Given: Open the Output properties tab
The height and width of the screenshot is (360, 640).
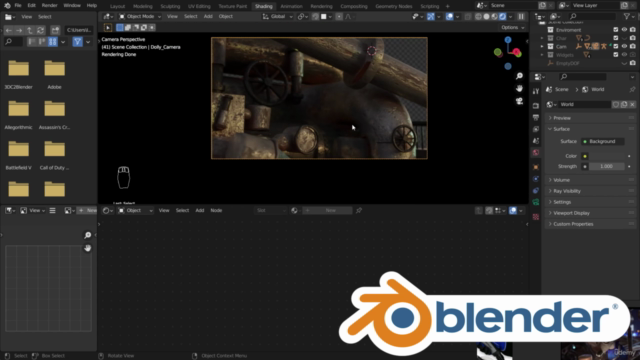Looking at the screenshot, I should click(536, 118).
